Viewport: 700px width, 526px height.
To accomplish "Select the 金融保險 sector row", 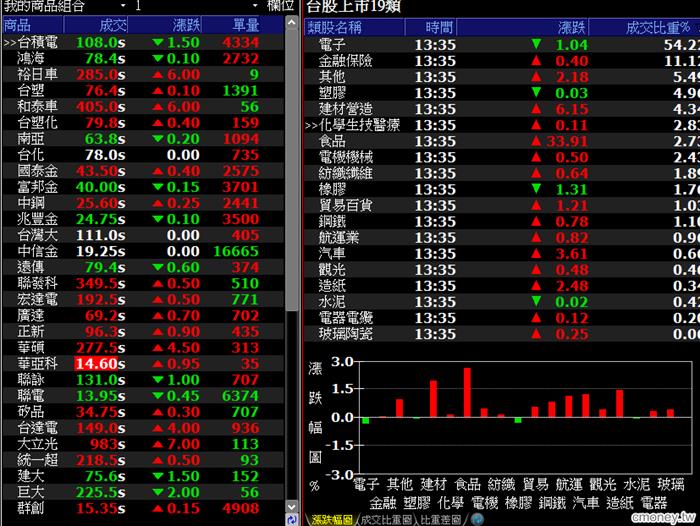I will pyautogui.click(x=502, y=61).
